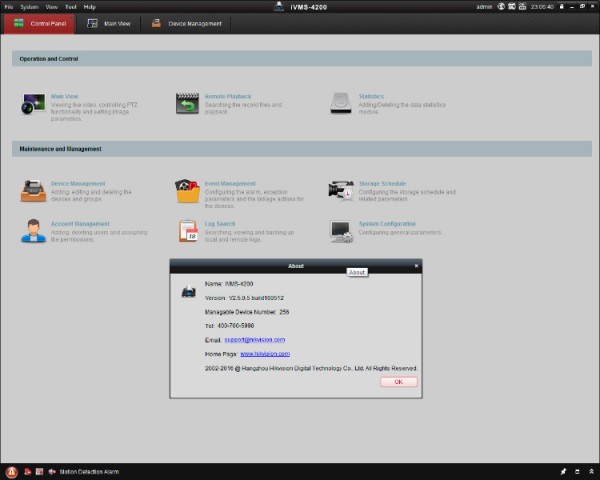600x480 pixels.
Task: Expand the alarm panel with double-chevron
Action: 591,472
